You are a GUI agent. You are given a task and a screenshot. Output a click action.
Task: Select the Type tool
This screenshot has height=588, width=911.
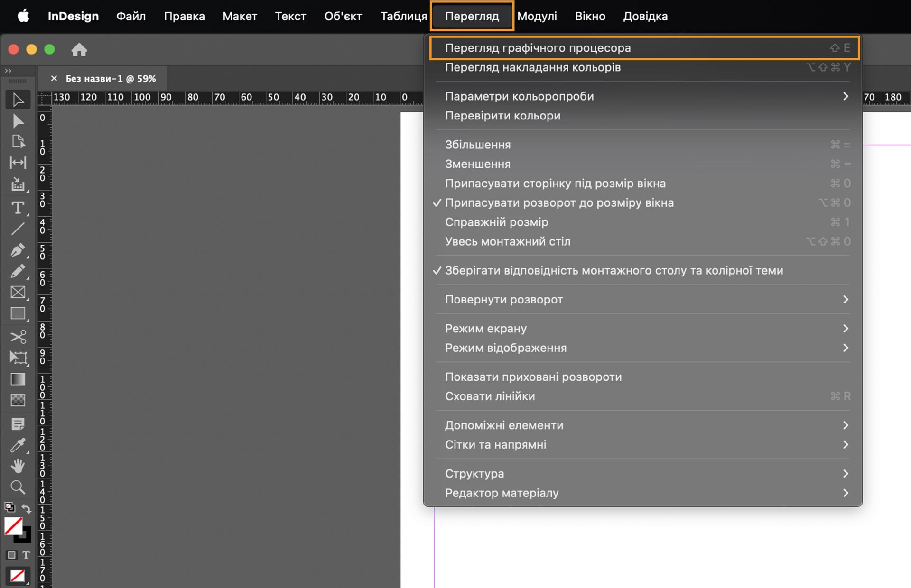18,208
